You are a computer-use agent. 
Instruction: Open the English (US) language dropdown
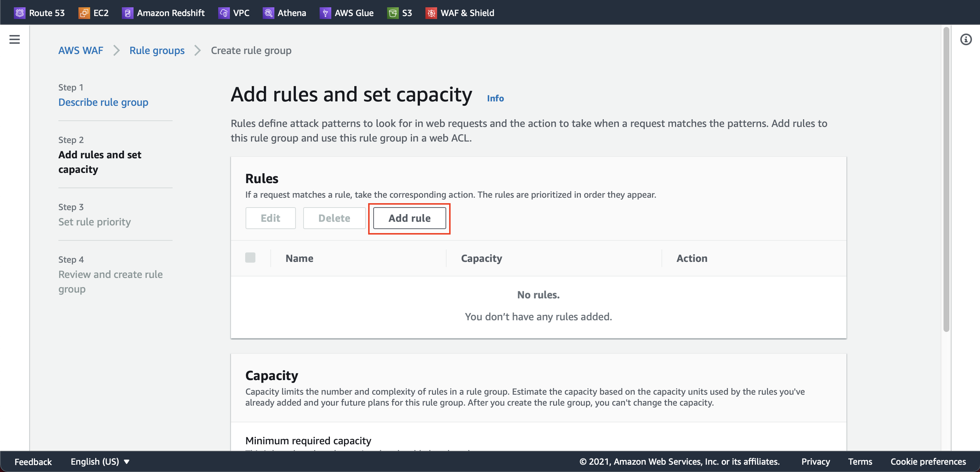pyautogui.click(x=100, y=461)
